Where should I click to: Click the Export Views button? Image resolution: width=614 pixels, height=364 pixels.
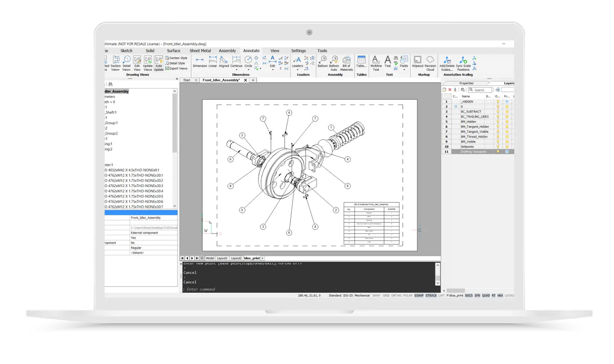177,68
